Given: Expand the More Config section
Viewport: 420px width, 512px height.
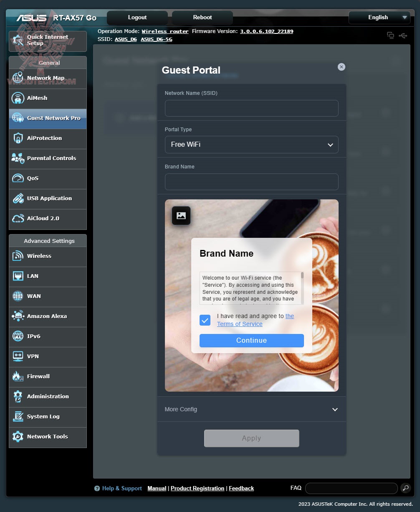Looking at the screenshot, I should pos(252,409).
